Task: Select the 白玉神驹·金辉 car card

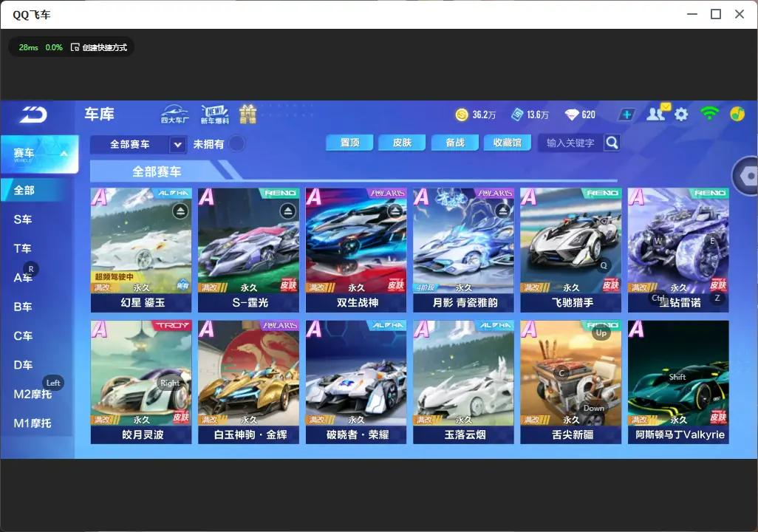Action: 248,382
